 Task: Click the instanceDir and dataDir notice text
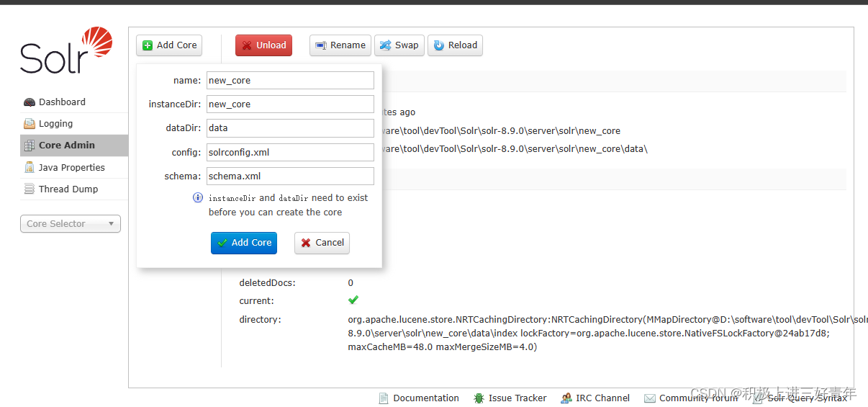(x=288, y=205)
